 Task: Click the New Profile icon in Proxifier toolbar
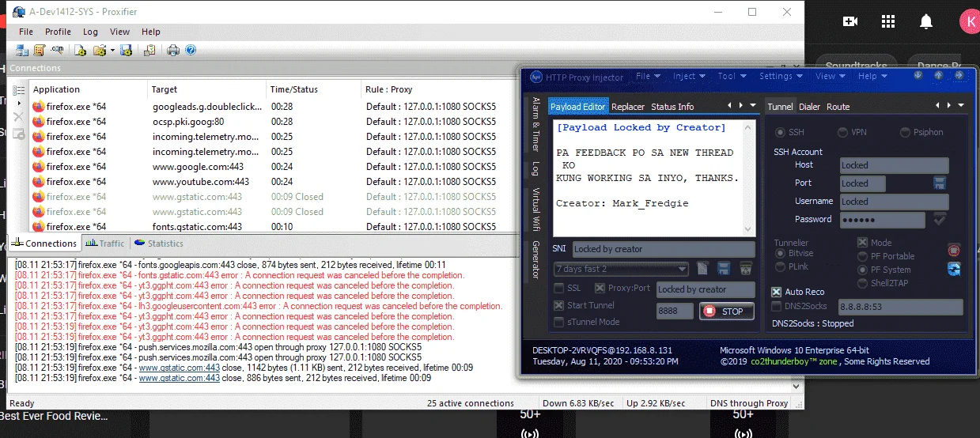tap(80, 50)
